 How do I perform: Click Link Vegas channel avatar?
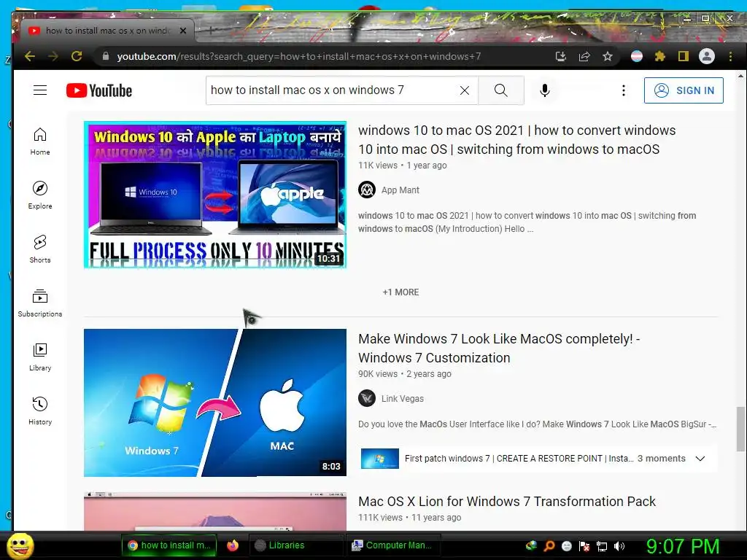click(x=367, y=399)
